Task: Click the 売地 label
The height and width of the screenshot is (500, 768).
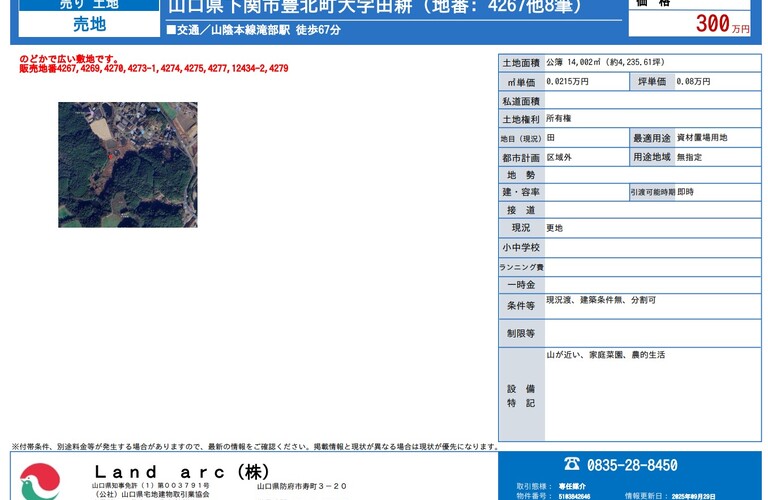Action: [x=89, y=24]
